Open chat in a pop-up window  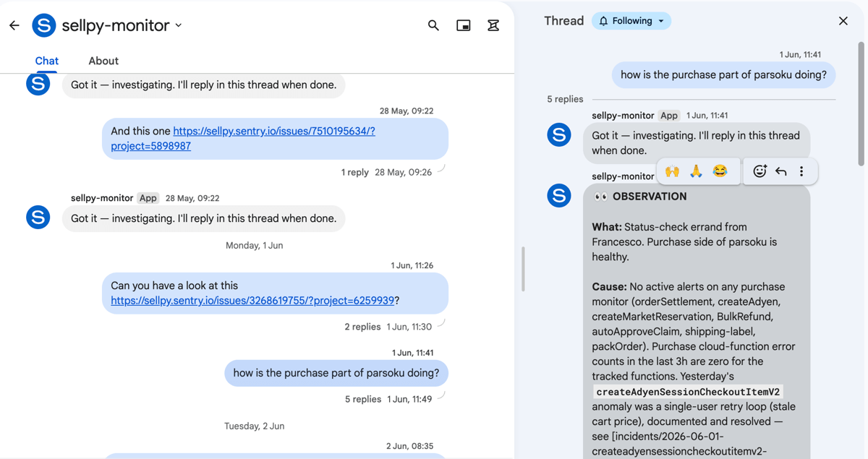click(x=464, y=25)
